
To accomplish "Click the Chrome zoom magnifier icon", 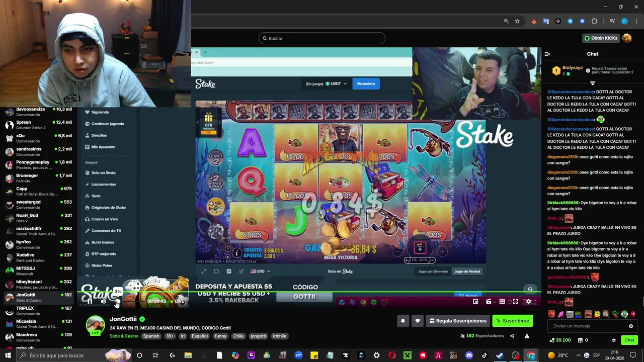I will [x=506, y=21].
